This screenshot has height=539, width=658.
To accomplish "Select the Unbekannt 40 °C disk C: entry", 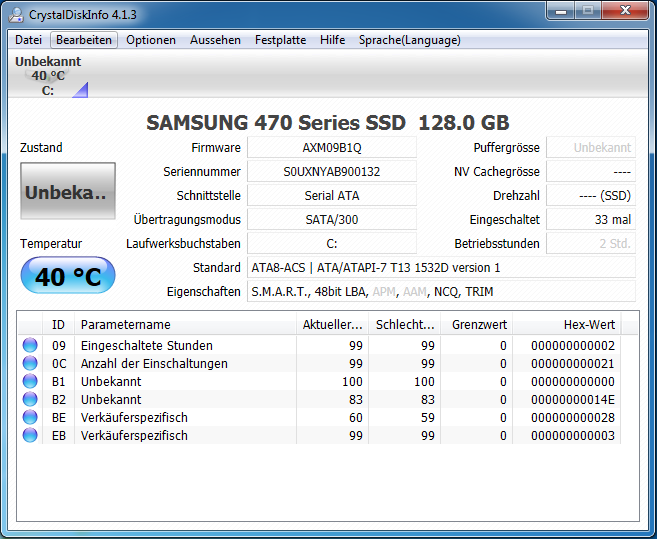I will click(48, 76).
